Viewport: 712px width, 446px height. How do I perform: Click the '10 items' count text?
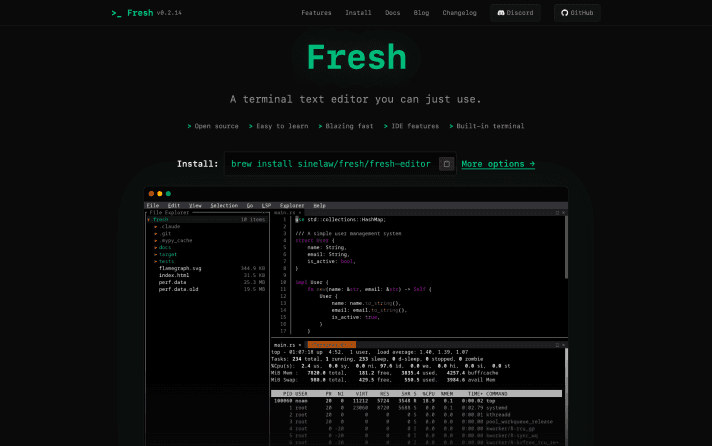pos(252,219)
